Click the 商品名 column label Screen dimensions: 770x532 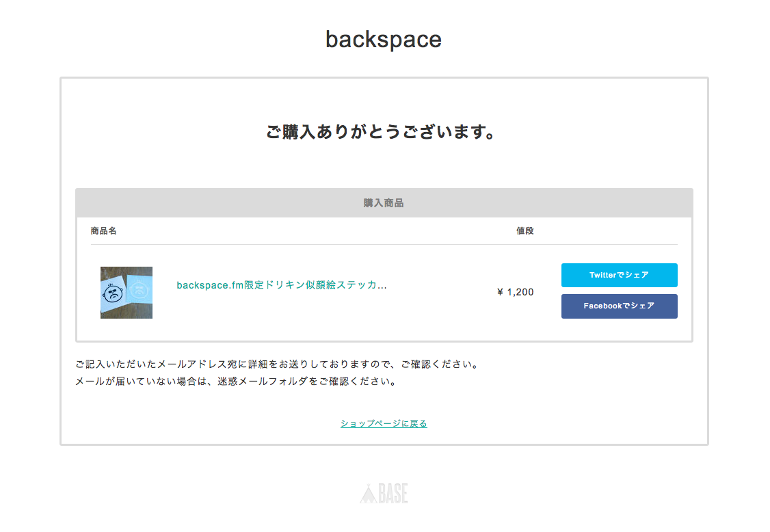tap(104, 231)
